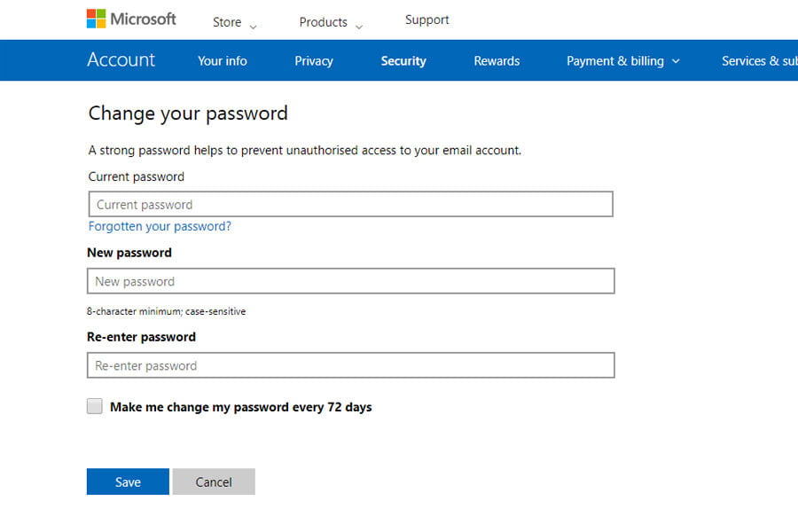Viewport: 798px width, 532px height.
Task: Enable the 72-day password change checkbox
Action: 95,407
